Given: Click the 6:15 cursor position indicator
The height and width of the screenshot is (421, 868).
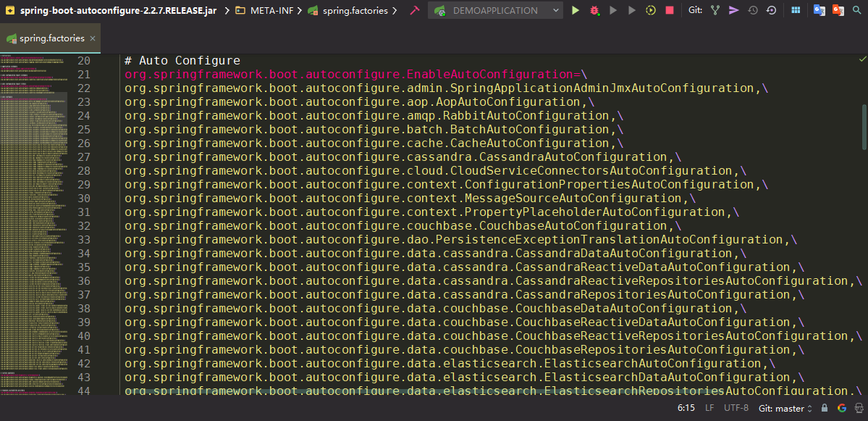Looking at the screenshot, I should pos(686,408).
